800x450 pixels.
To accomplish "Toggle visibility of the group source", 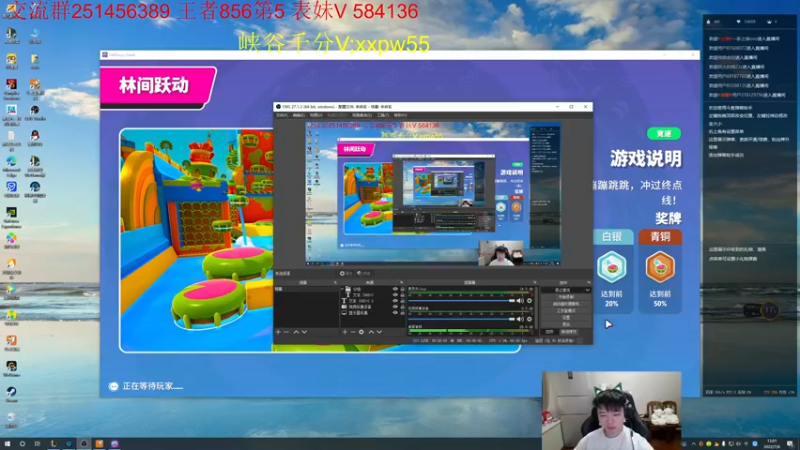I will point(395,289).
